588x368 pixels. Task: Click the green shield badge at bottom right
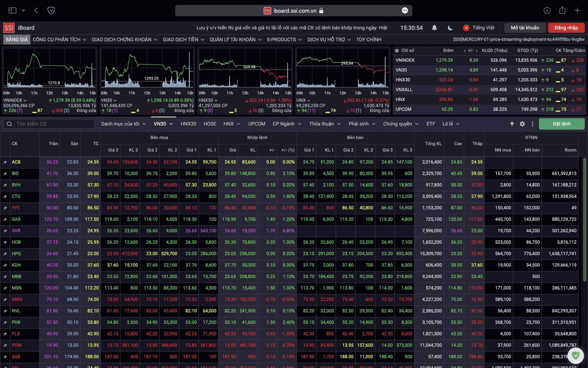[576, 356]
